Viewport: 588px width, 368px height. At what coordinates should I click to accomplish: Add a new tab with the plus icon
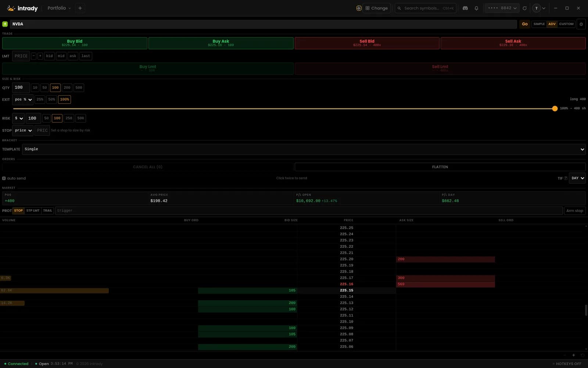click(80, 8)
